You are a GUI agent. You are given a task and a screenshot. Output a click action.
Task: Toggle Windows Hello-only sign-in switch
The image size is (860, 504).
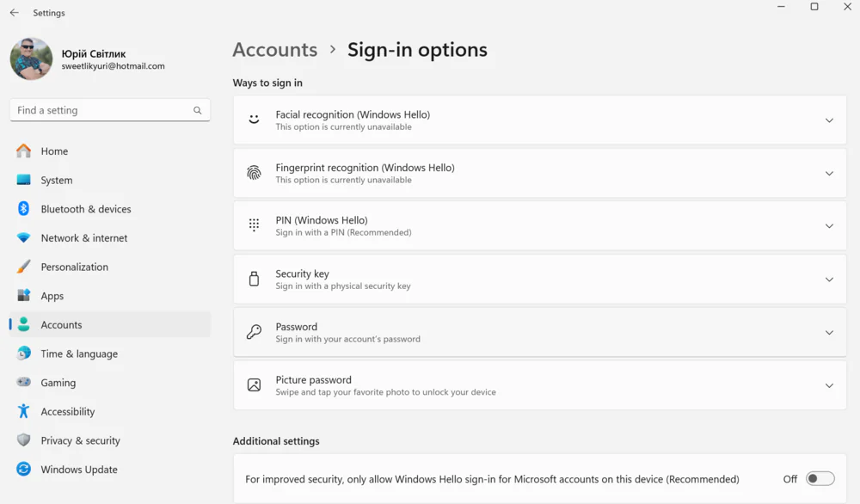click(x=820, y=479)
